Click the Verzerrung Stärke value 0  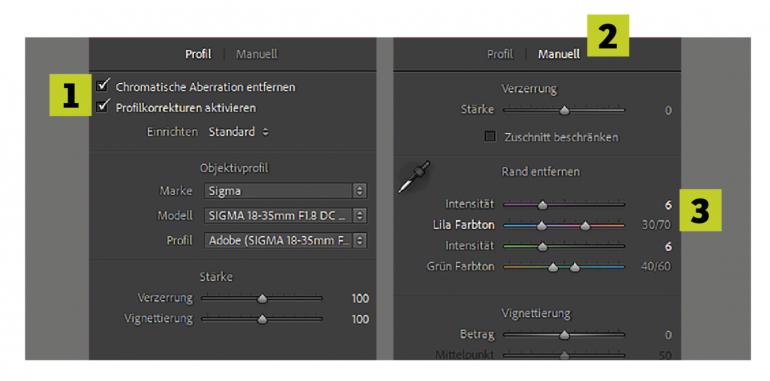point(668,110)
